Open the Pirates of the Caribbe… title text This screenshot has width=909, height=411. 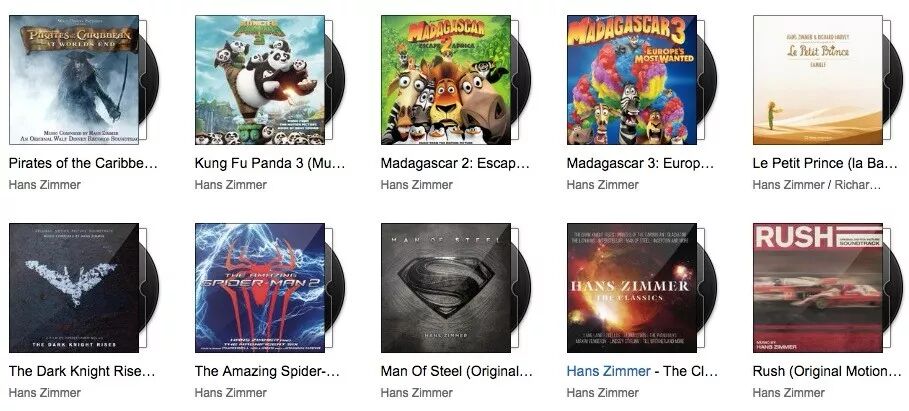pyautogui.click(x=83, y=163)
